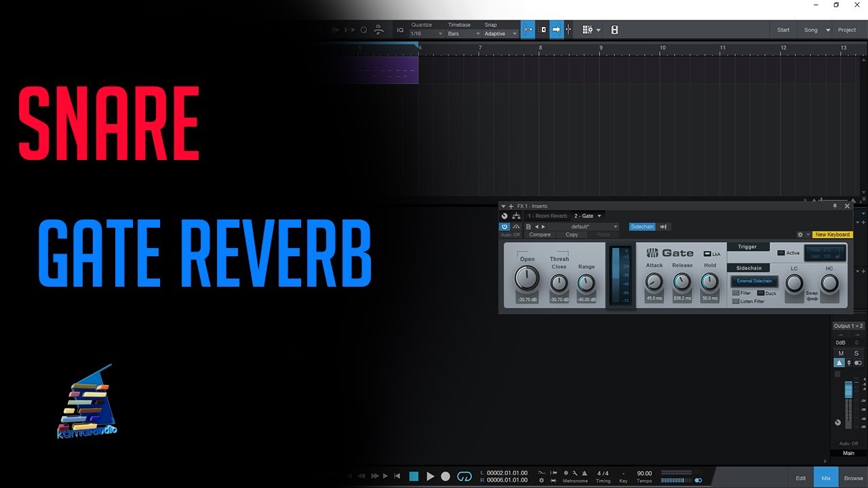Click the Stop transport button
Image resolution: width=868 pixels, height=488 pixels.
coord(414,476)
